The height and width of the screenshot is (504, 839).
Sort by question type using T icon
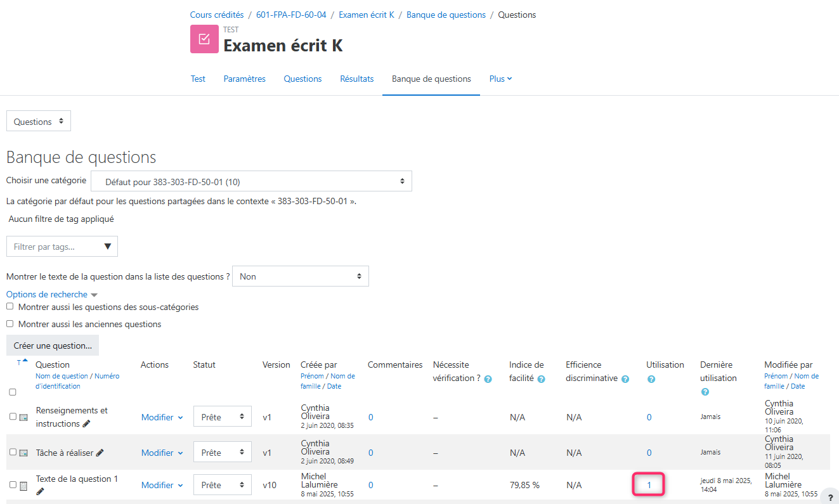pos(19,363)
